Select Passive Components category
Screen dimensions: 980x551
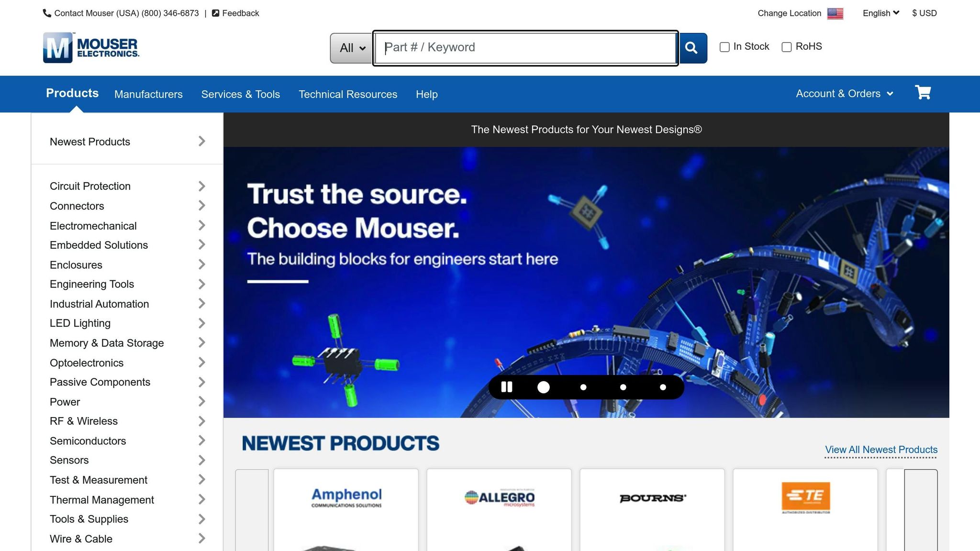coord(100,382)
